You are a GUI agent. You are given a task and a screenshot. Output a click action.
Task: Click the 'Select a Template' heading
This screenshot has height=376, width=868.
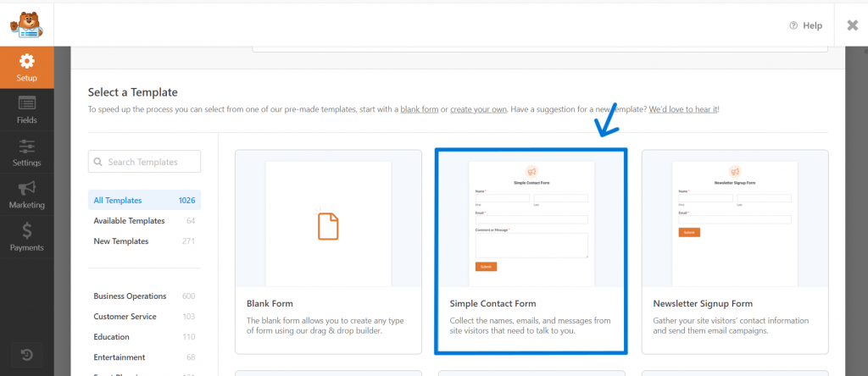pyautogui.click(x=133, y=92)
